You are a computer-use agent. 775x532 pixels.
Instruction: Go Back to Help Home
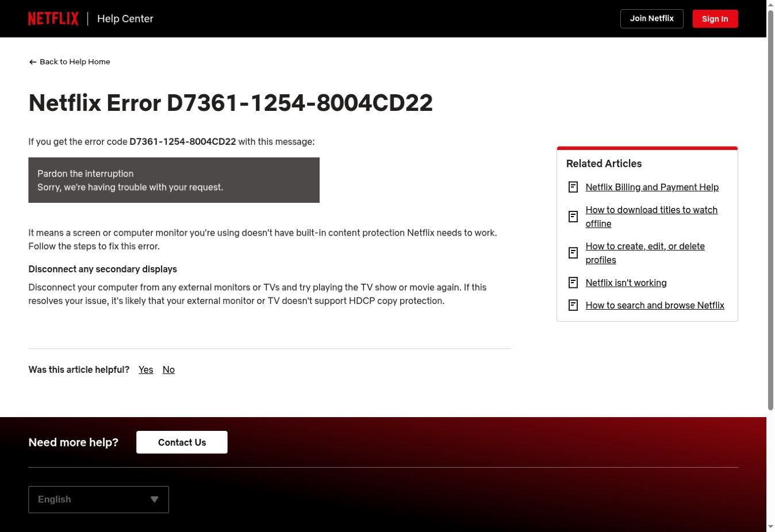(70, 62)
